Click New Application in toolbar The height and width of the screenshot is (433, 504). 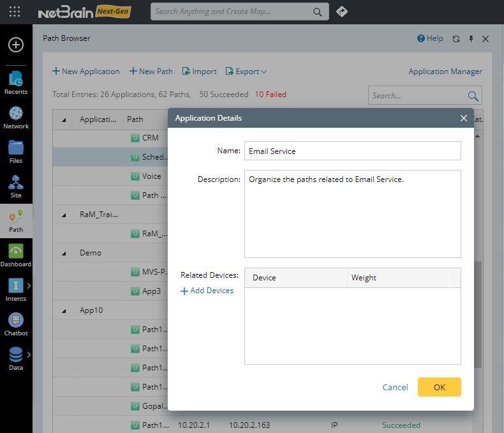click(85, 72)
